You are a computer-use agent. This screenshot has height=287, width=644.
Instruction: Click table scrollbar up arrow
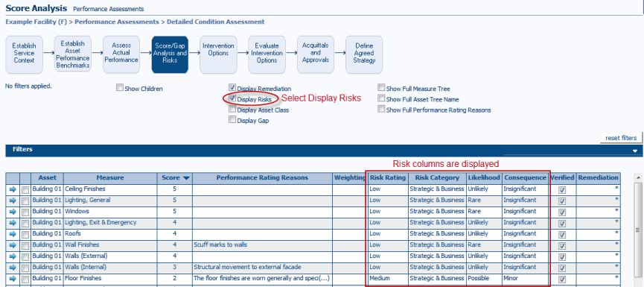click(638, 178)
